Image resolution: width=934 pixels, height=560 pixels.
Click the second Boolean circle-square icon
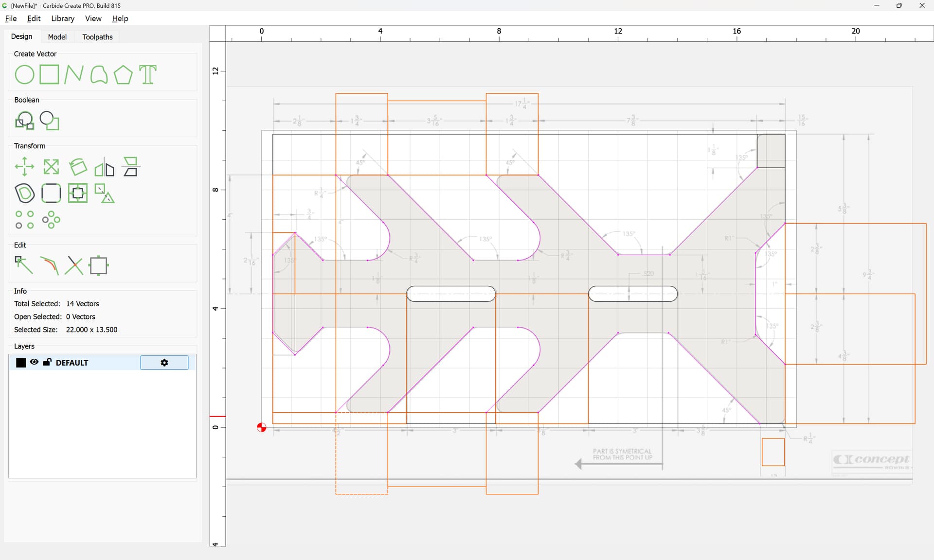coord(49,121)
